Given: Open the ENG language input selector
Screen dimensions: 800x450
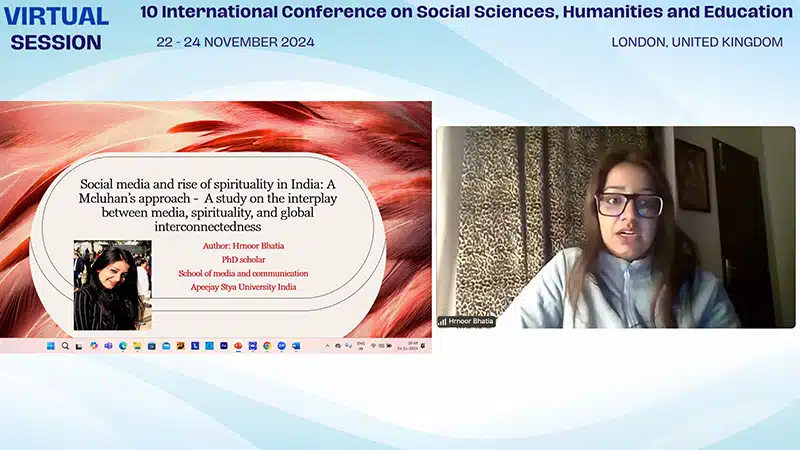Looking at the screenshot, I should (x=361, y=345).
